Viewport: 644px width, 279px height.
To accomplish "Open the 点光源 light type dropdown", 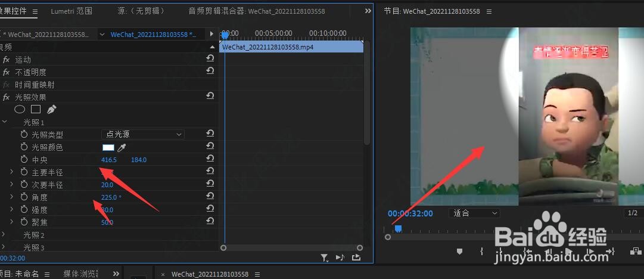I will pos(142,134).
